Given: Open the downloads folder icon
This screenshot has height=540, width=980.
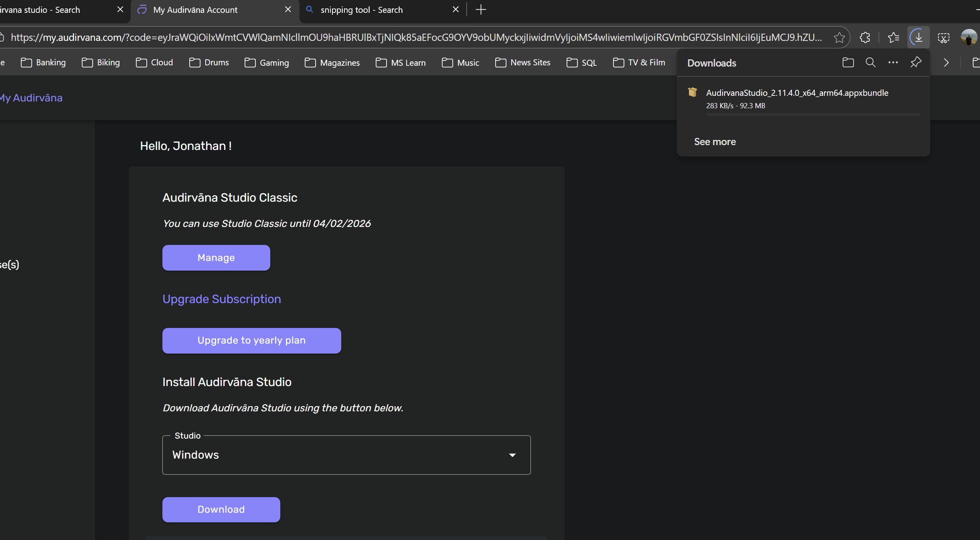Looking at the screenshot, I should [848, 63].
